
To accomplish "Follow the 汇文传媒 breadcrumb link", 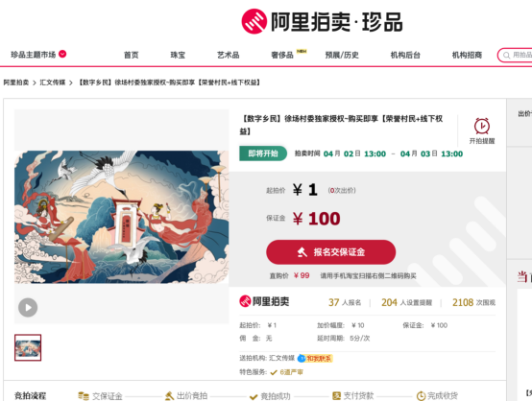I will [x=53, y=83].
